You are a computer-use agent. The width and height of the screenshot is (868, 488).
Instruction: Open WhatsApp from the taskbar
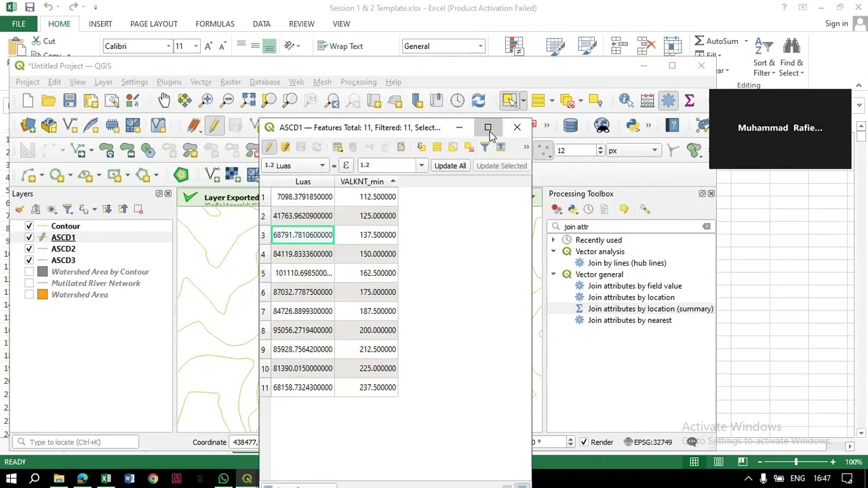coord(223,479)
